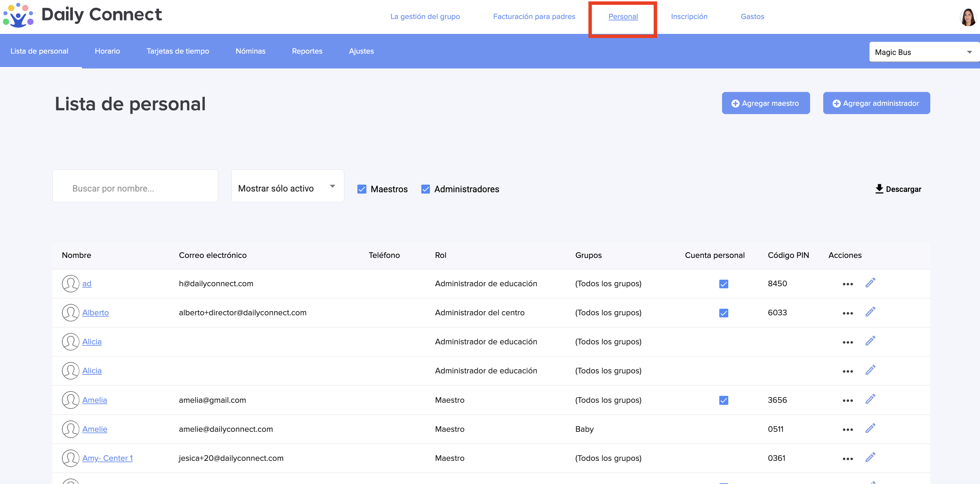Expand the Mostrar sólo activo dropdown
The width and height of the screenshot is (980, 484).
287,186
